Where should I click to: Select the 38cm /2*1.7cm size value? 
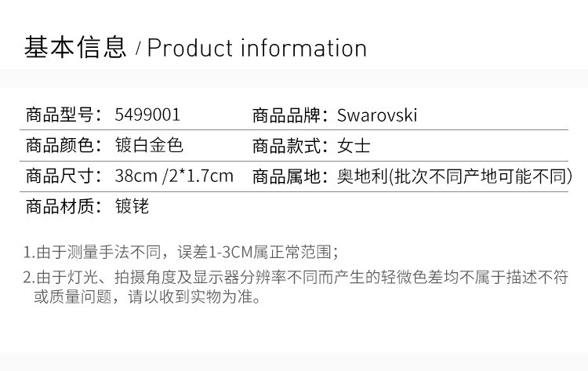click(174, 176)
